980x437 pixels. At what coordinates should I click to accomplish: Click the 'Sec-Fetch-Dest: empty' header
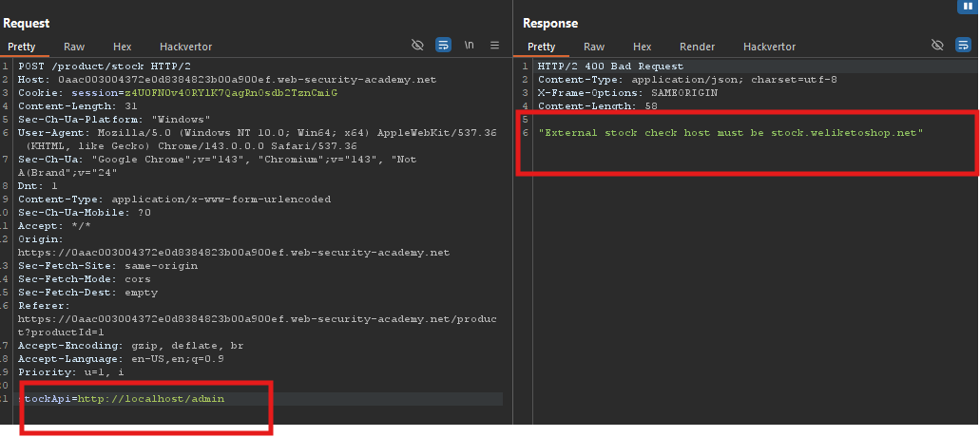pyautogui.click(x=87, y=293)
